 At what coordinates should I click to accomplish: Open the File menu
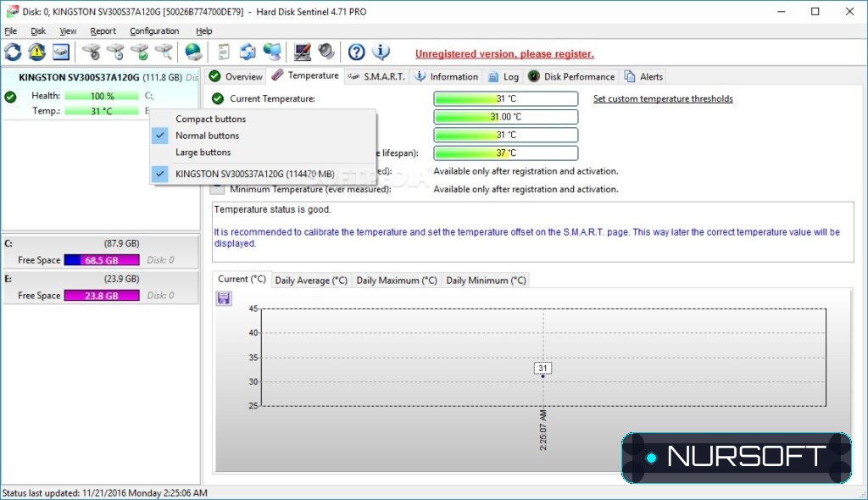click(x=10, y=31)
